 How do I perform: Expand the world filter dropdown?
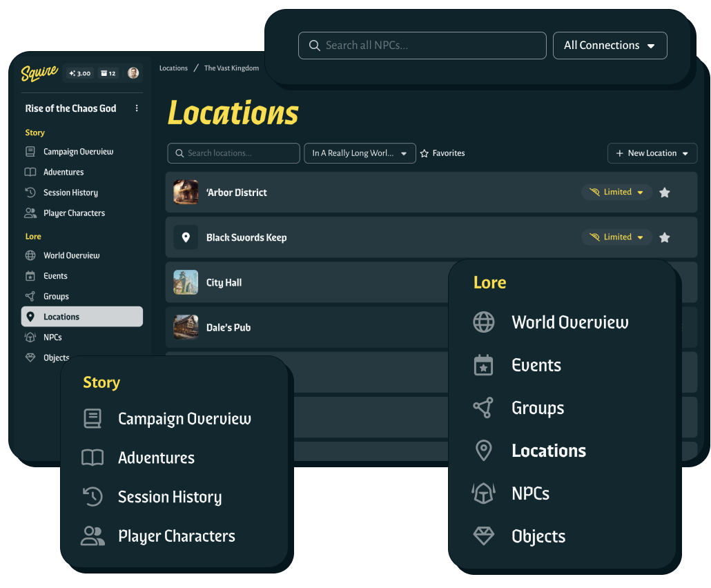pos(360,153)
